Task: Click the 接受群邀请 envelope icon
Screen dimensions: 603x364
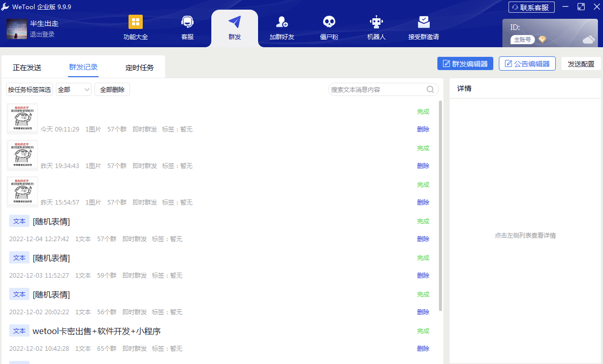Action: click(424, 22)
